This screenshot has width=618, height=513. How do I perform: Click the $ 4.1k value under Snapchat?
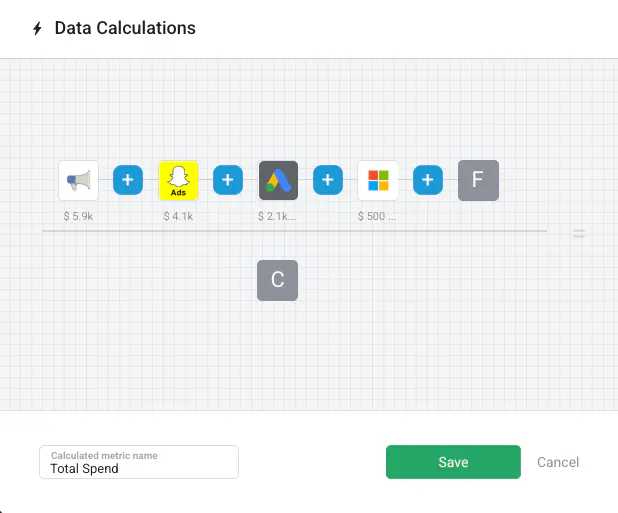click(178, 215)
